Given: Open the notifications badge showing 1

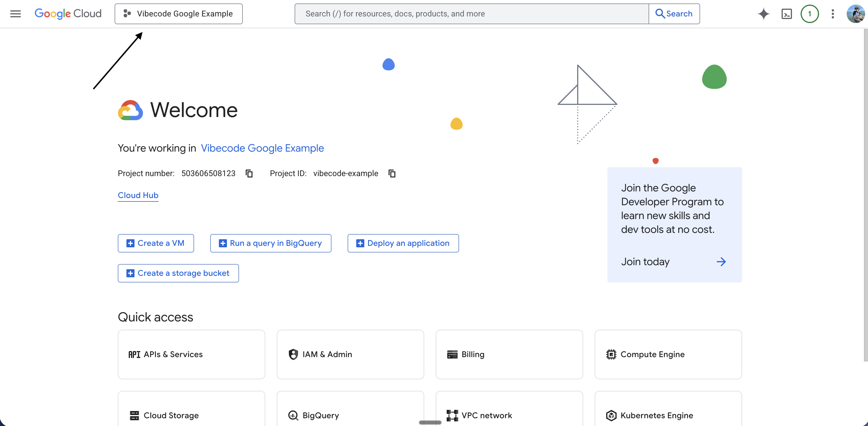Looking at the screenshot, I should pos(809,14).
